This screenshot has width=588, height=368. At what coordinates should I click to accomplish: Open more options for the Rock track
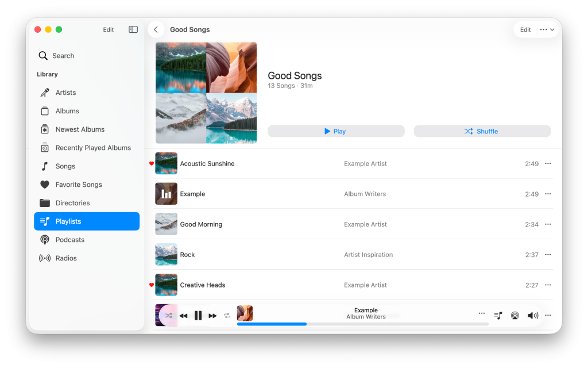tap(548, 255)
